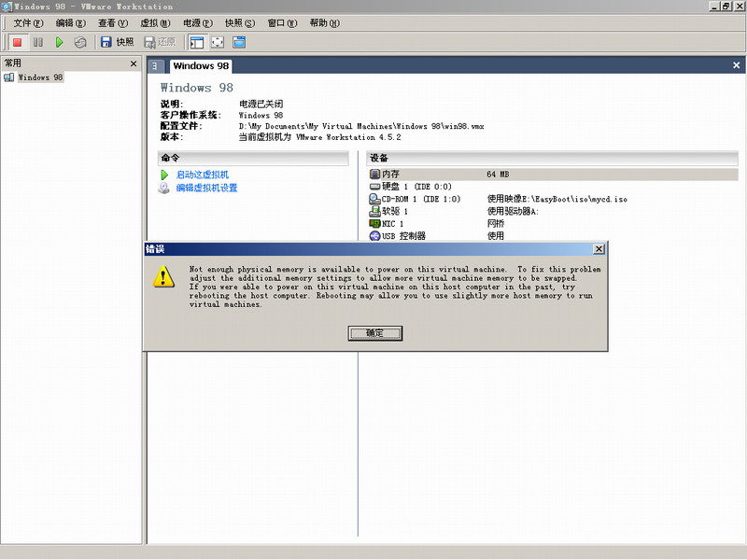Click the 编辑虚拟机设置 link
Image resolution: width=747 pixels, height=560 pixels.
(x=206, y=189)
